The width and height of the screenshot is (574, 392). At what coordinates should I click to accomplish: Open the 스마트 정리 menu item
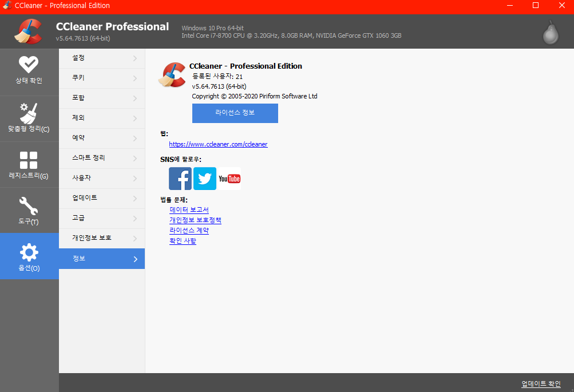102,158
